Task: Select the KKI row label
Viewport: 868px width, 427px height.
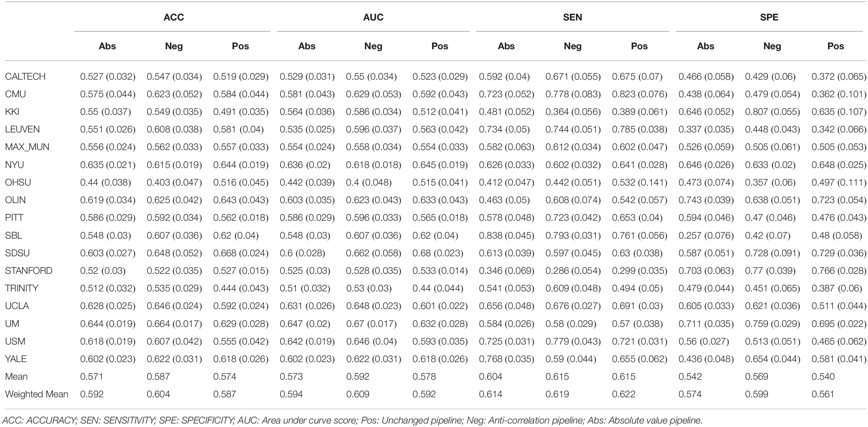Action: (x=12, y=112)
